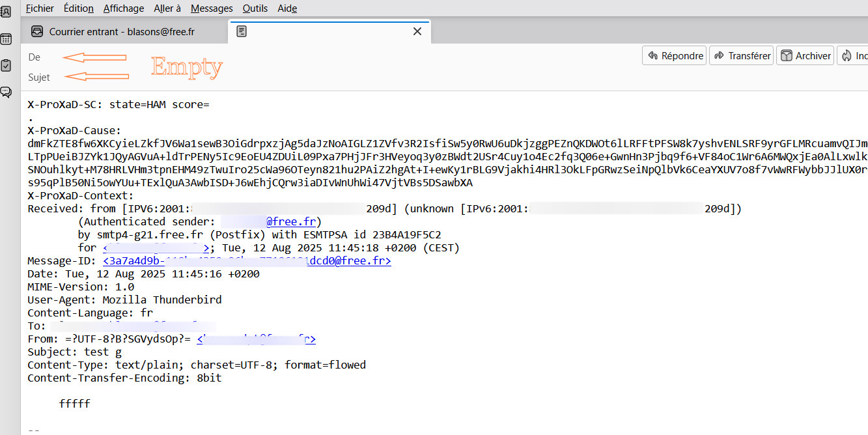Open the Outils menu
The width and height of the screenshot is (868, 435).
(x=255, y=8)
